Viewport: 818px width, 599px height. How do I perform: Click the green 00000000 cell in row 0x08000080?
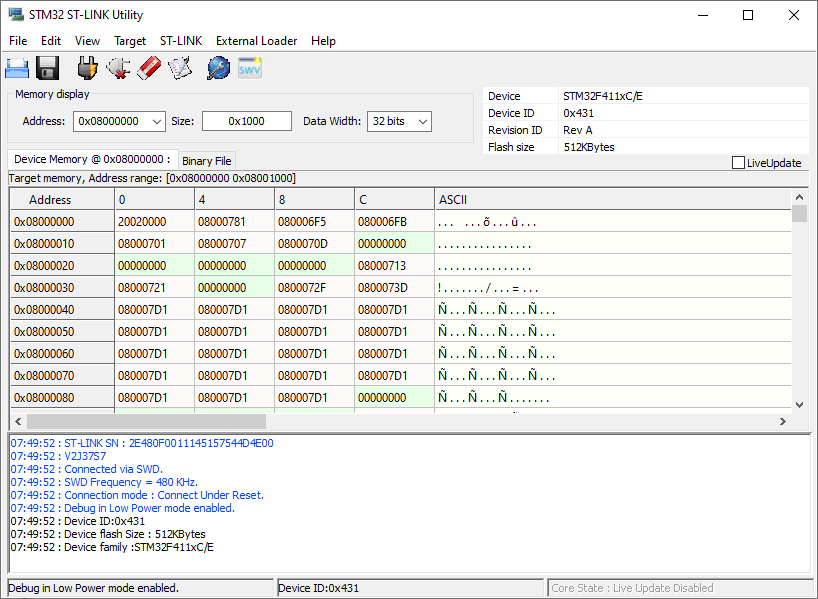tap(394, 398)
